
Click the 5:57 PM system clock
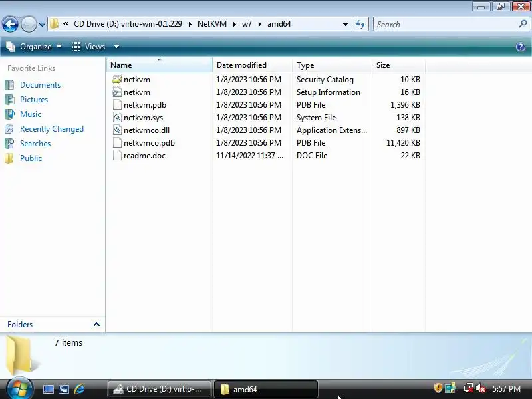506,388
